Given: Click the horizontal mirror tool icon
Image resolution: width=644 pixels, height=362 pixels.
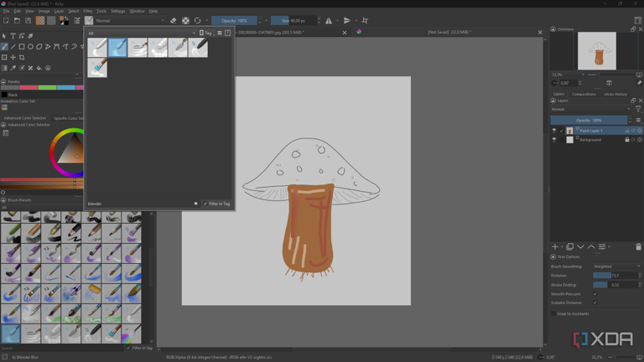Looking at the screenshot, I should [x=330, y=21].
